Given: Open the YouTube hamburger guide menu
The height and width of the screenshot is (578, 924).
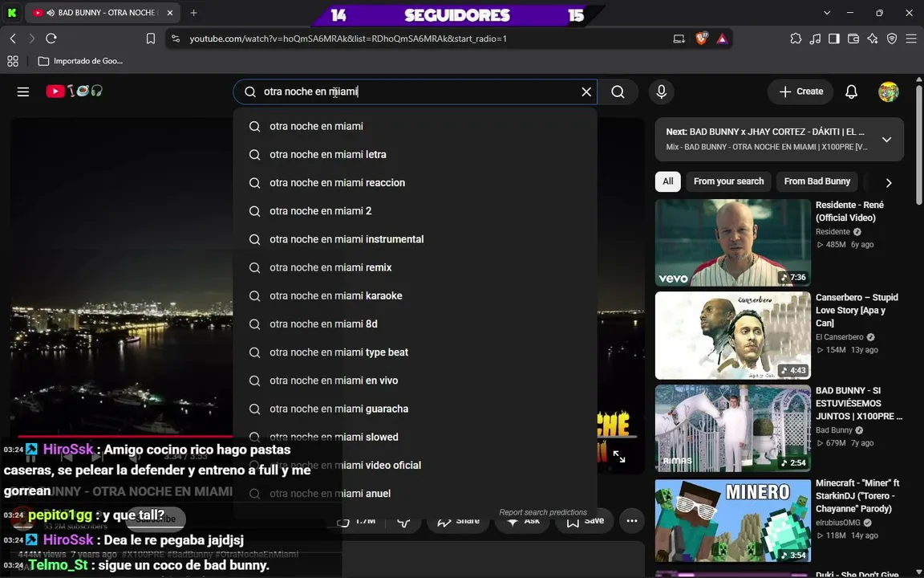Looking at the screenshot, I should pyautogui.click(x=23, y=92).
